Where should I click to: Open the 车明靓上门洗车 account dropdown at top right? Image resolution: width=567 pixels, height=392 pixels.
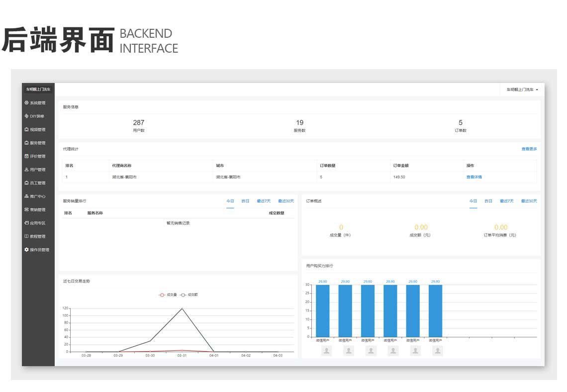522,90
